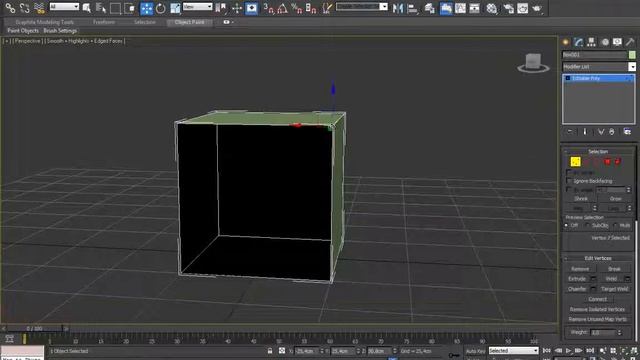The image size is (640, 360).
Task: Click the Align tool icon
Action: (413, 8)
